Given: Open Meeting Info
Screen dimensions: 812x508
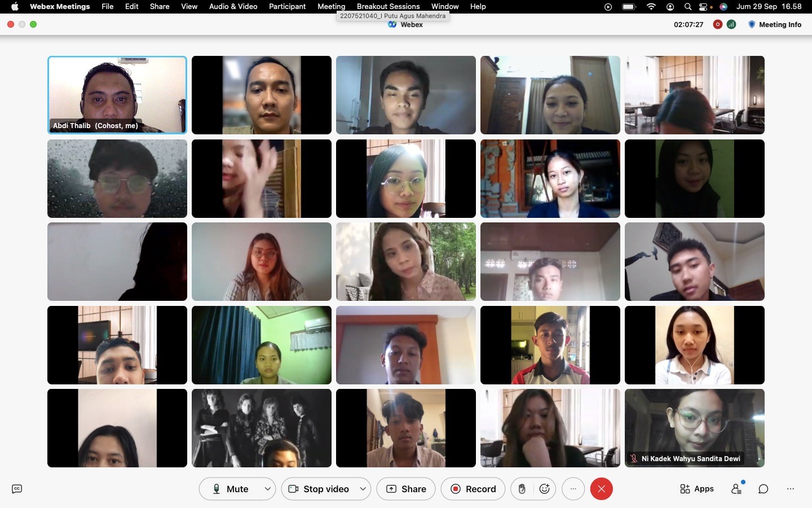Looking at the screenshot, I should 775,24.
